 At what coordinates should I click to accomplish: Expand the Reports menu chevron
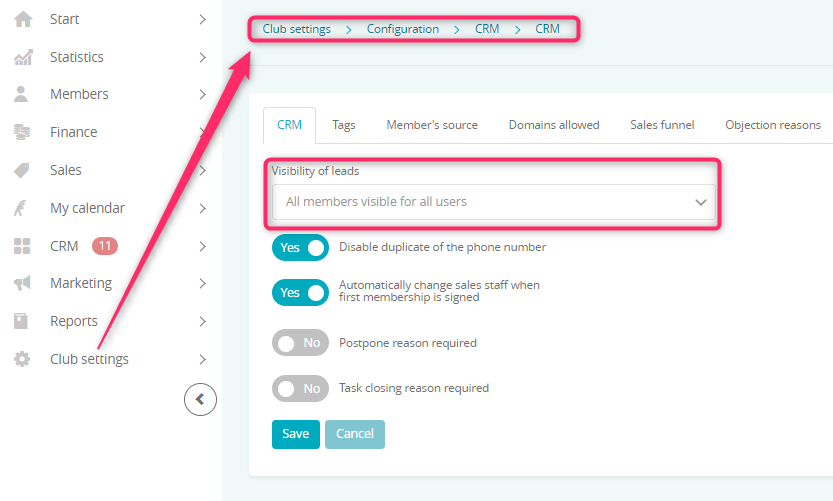202,321
